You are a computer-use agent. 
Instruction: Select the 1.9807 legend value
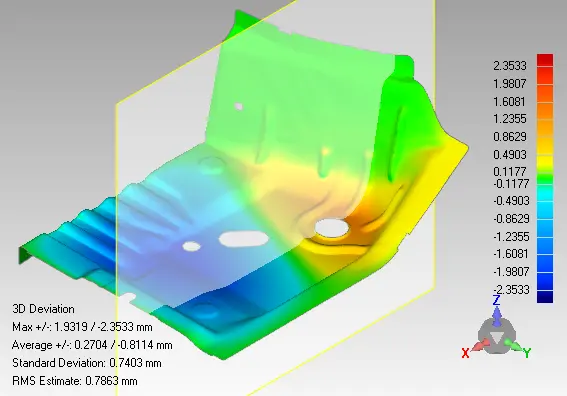[510, 84]
